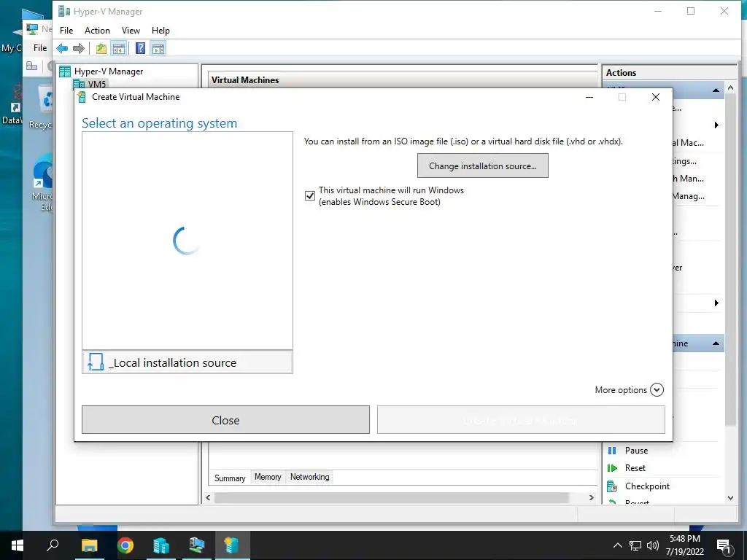This screenshot has height=560, width=747.
Task: Close the Create Virtual Machine dialog with X
Action: [656, 97]
